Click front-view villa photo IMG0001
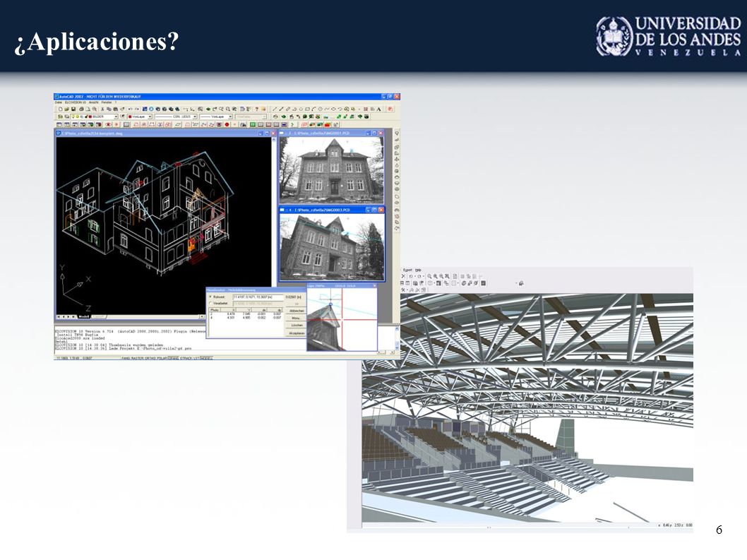The height and width of the screenshot is (560, 747). pyautogui.click(x=332, y=169)
